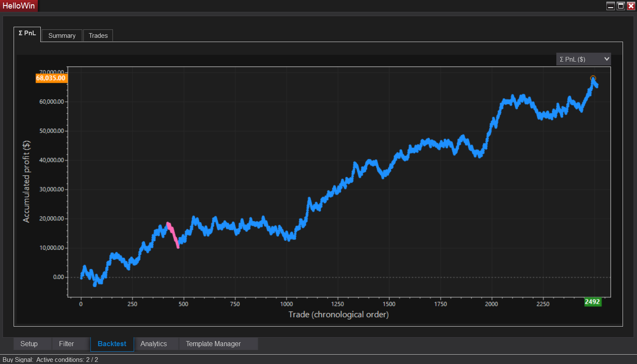The height and width of the screenshot is (364, 637).
Task: Click the Accumulated profit ($) axis title
Action: (26, 181)
